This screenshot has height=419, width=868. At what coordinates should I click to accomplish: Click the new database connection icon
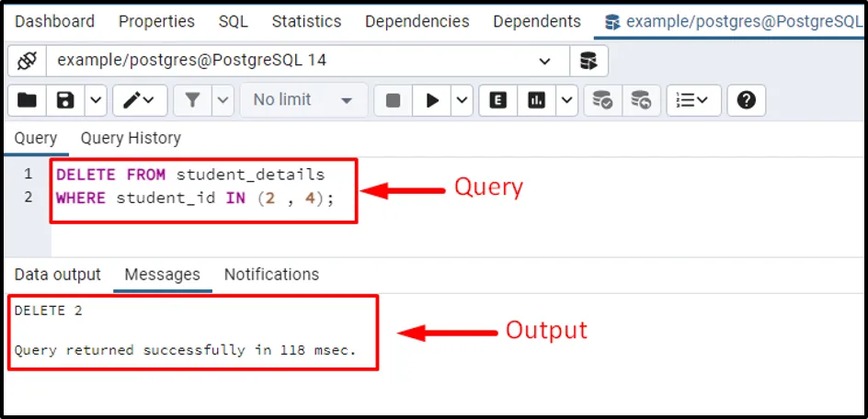tap(588, 62)
